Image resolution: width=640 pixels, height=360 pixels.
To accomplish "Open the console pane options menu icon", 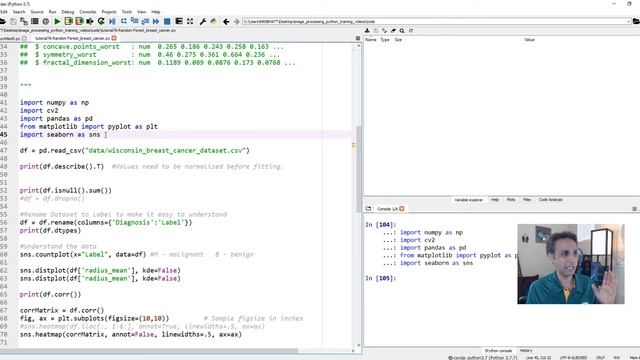I will pyautogui.click(x=634, y=209).
